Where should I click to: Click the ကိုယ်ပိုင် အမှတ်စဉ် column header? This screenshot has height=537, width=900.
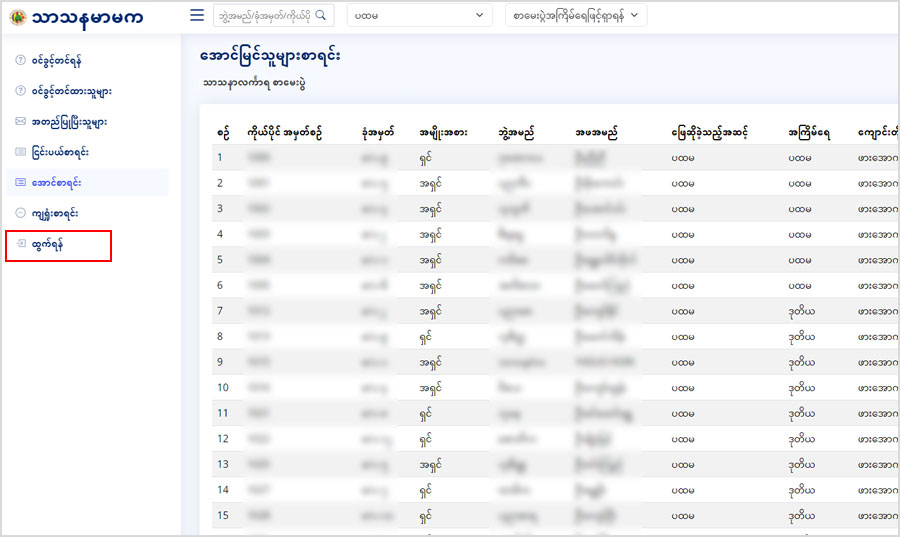pos(286,132)
